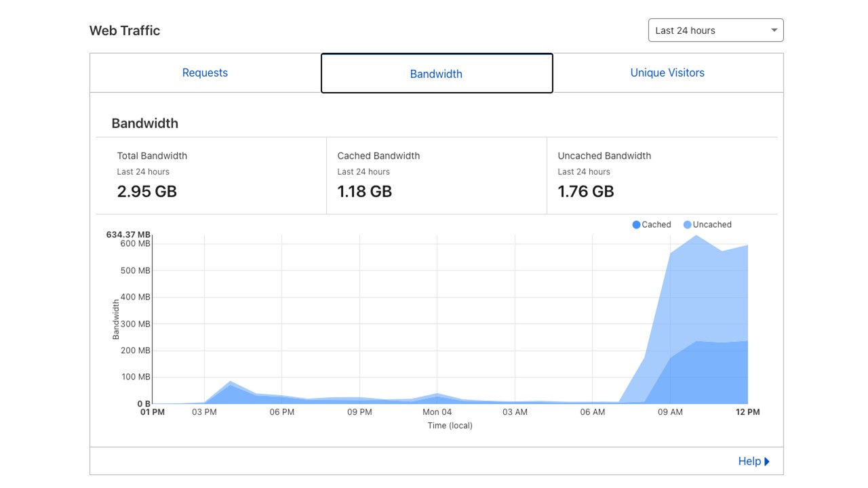Open the Help link
The width and height of the screenshot is (868, 488).
[753, 461]
